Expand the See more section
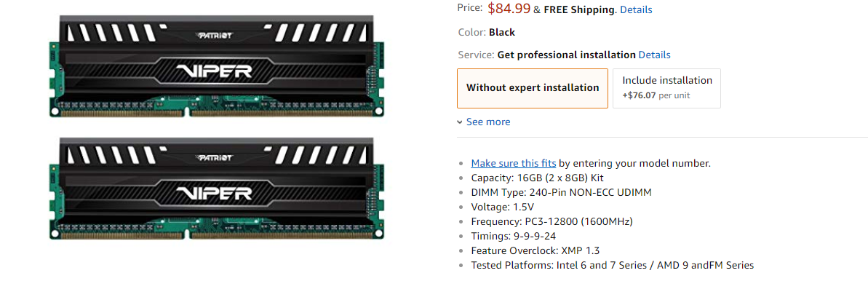The height and width of the screenshot is (289, 868). (488, 122)
